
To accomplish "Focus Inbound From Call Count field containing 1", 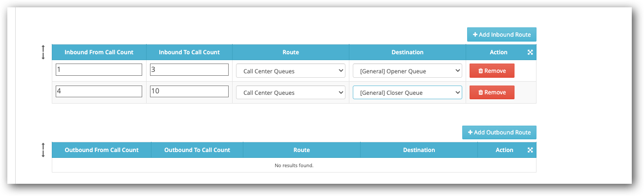I will pos(99,70).
